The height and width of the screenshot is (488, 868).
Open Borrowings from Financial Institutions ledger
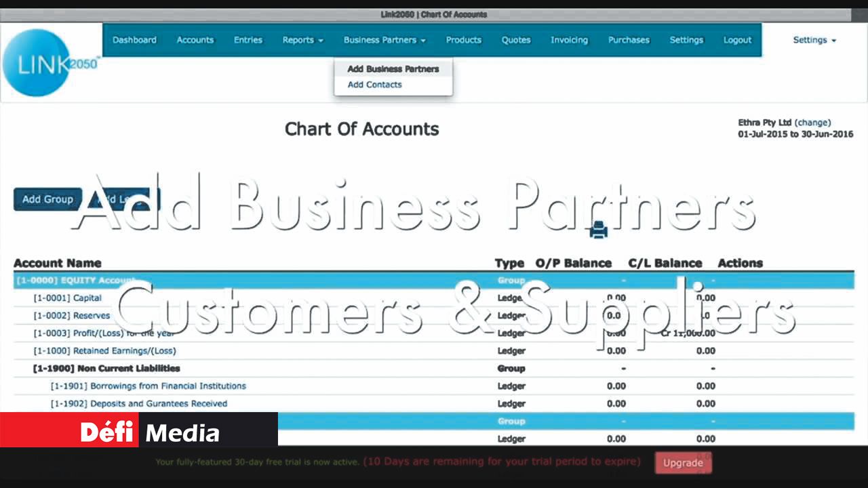149,386
